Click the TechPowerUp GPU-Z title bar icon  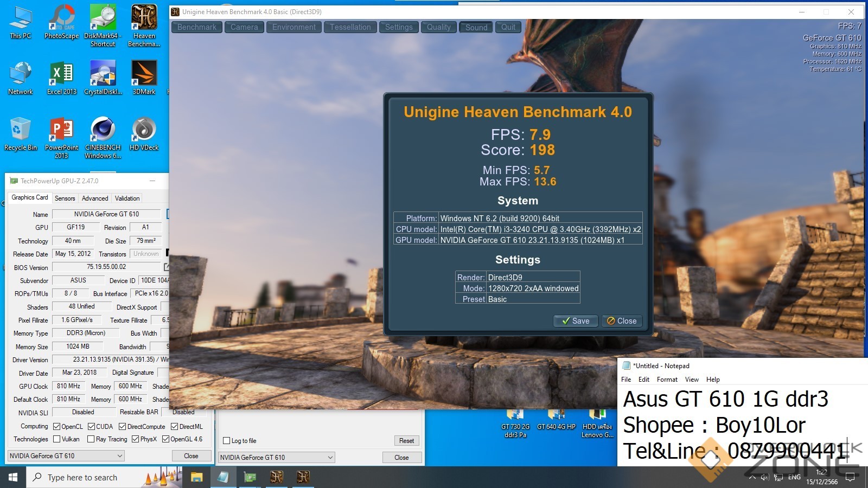tap(14, 181)
